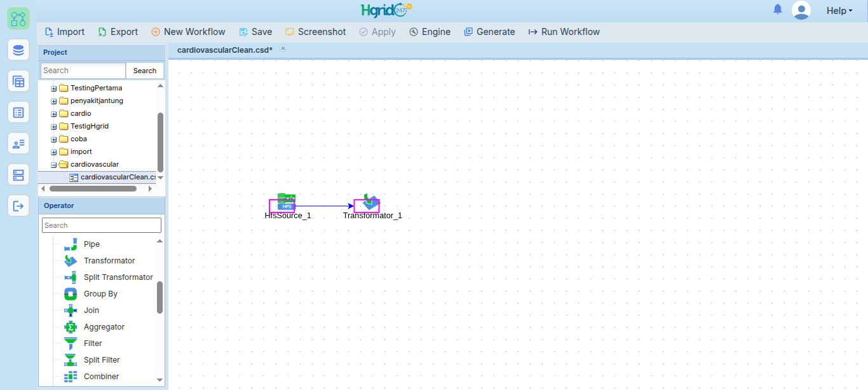Image resolution: width=868 pixels, height=390 pixels.
Task: Open the database sidebar icon
Action: [x=18, y=50]
